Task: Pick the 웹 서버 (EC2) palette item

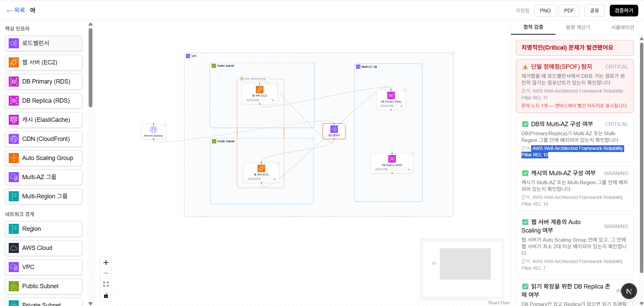Action: click(44, 62)
